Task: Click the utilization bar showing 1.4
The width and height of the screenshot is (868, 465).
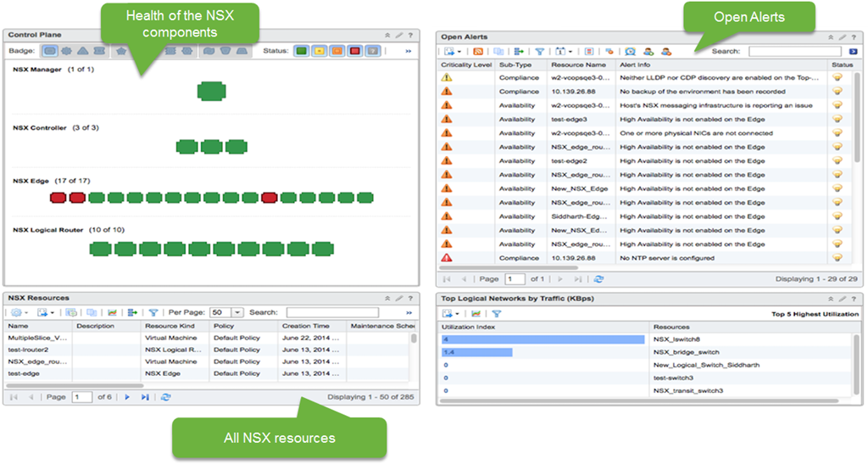Action: [466, 352]
